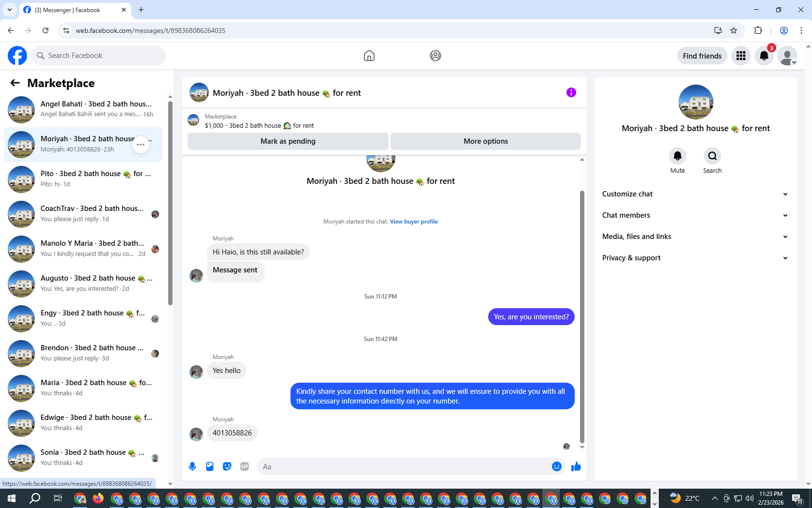Record a voice clip with microphone icon
Screen dimensions: 812x508
192,466
